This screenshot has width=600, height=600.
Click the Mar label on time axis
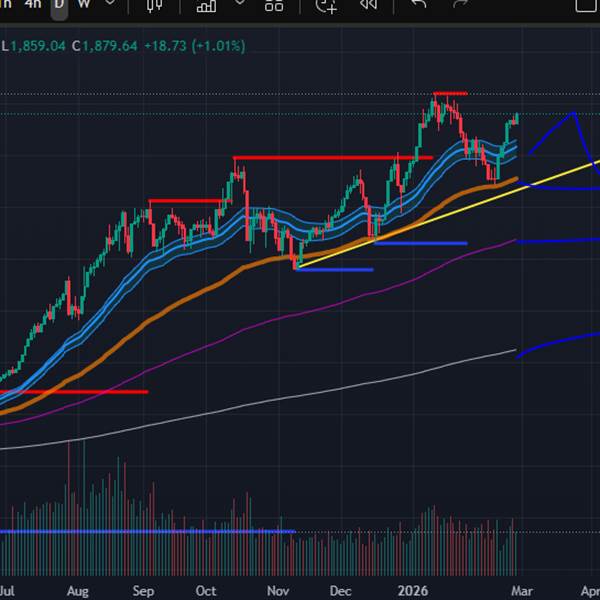(x=522, y=591)
